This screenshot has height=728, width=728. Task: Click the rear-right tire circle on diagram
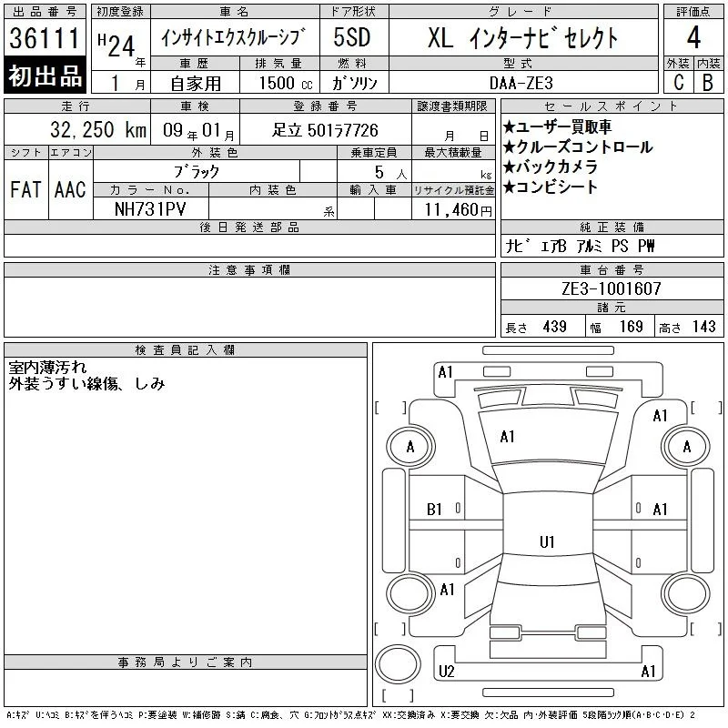tap(686, 593)
